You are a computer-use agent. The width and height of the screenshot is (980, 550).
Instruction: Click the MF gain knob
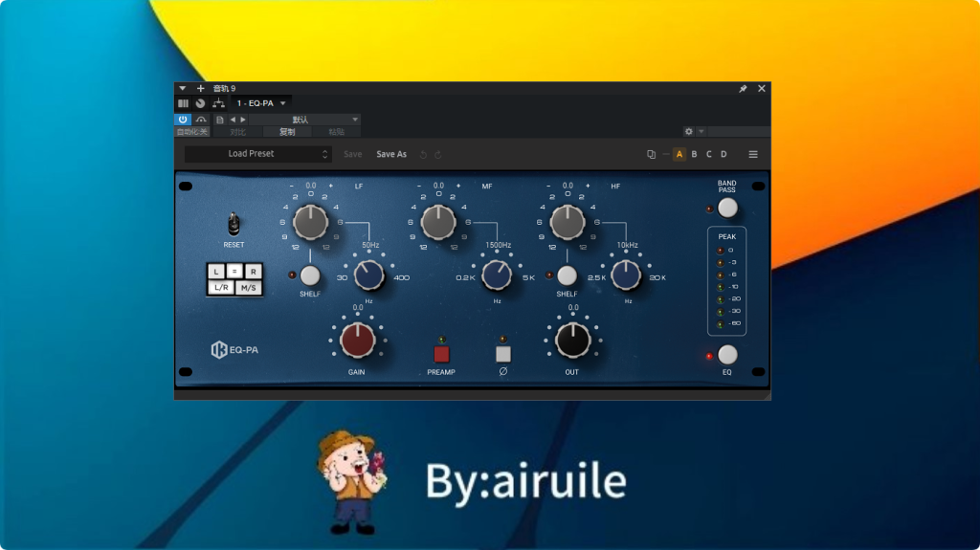438,222
